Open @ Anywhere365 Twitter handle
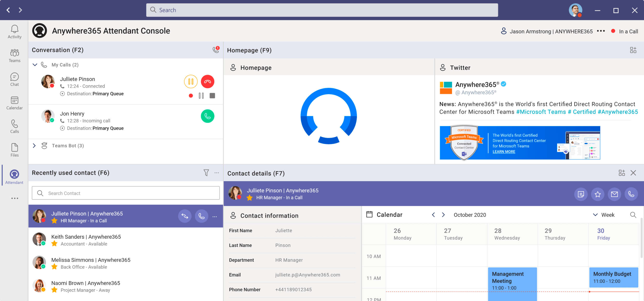 (476, 92)
